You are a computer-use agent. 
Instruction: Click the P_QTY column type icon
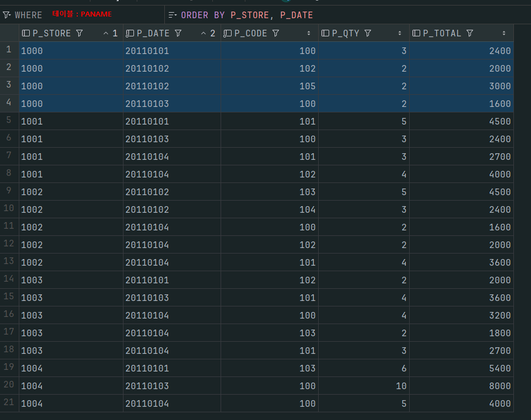(x=325, y=33)
